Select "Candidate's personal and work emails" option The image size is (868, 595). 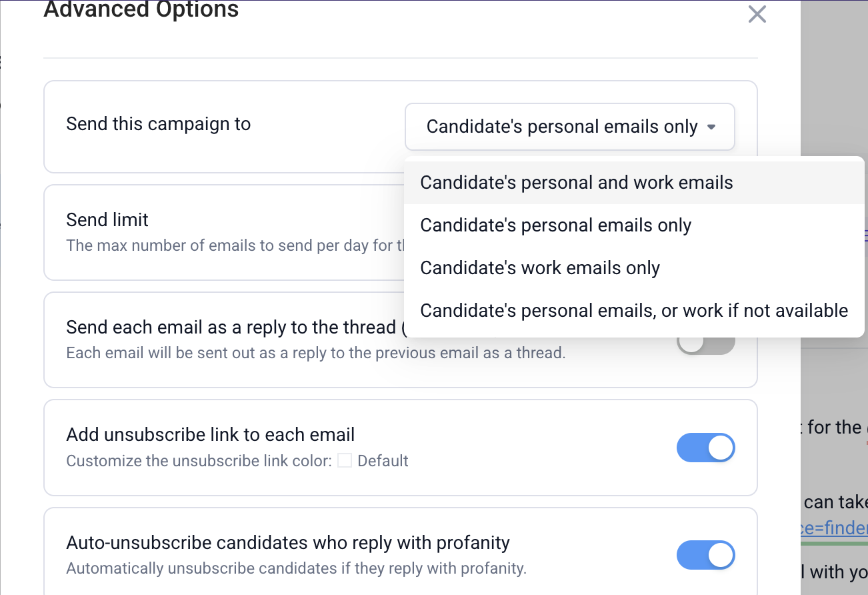tap(576, 183)
